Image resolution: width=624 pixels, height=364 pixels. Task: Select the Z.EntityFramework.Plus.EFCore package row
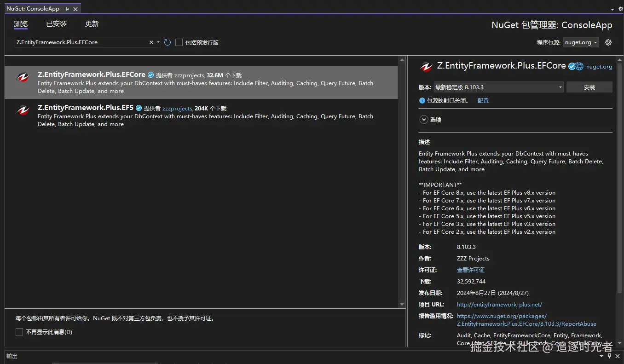click(201, 82)
